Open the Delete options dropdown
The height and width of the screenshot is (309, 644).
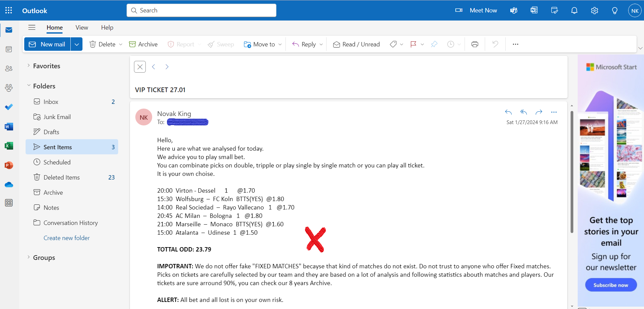coord(121,44)
